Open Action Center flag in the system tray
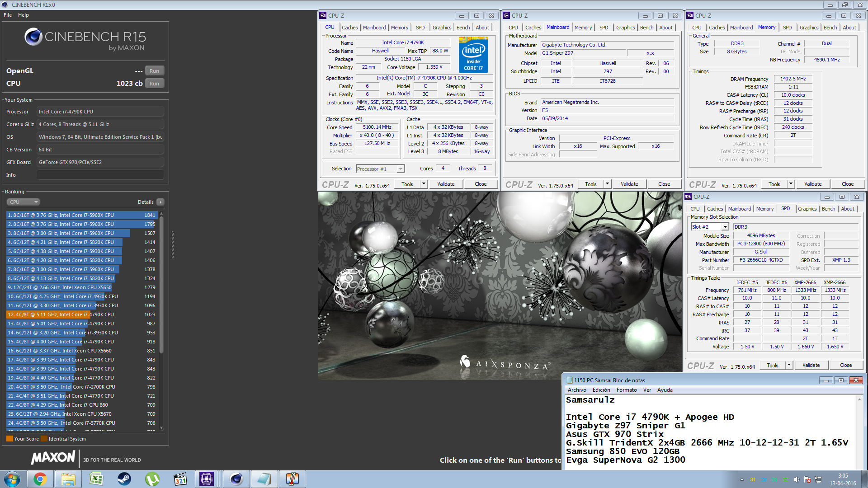The width and height of the screenshot is (868, 488). (807, 479)
